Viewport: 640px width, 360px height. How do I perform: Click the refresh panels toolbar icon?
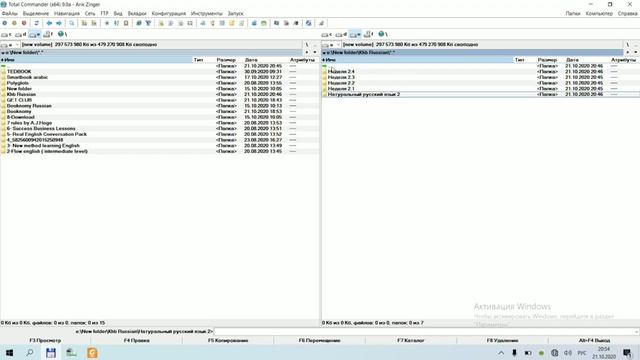[x=36, y=23]
